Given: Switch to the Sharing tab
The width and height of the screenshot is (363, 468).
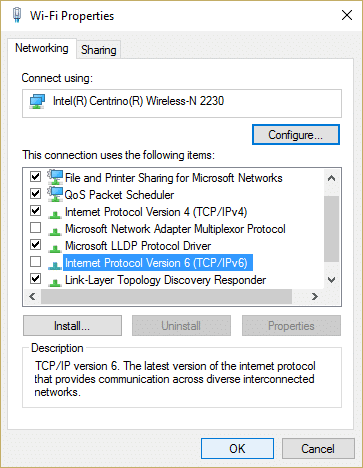Looking at the screenshot, I should [99, 50].
